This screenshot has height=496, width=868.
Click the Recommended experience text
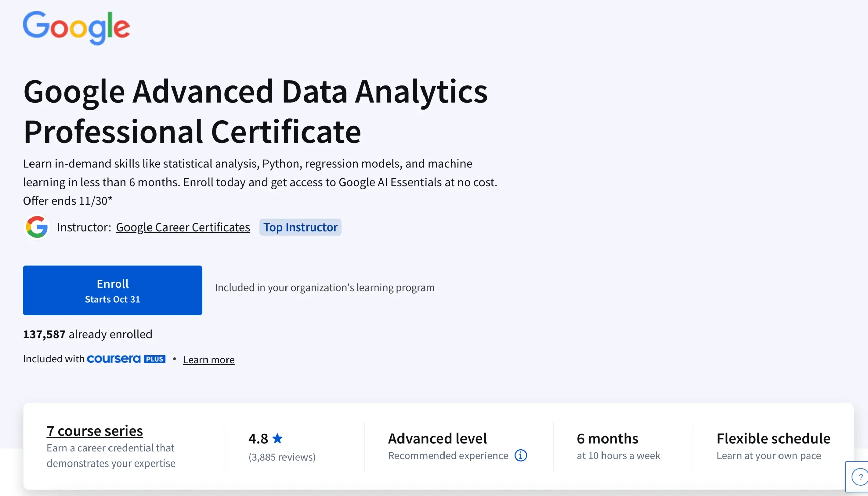coord(448,455)
